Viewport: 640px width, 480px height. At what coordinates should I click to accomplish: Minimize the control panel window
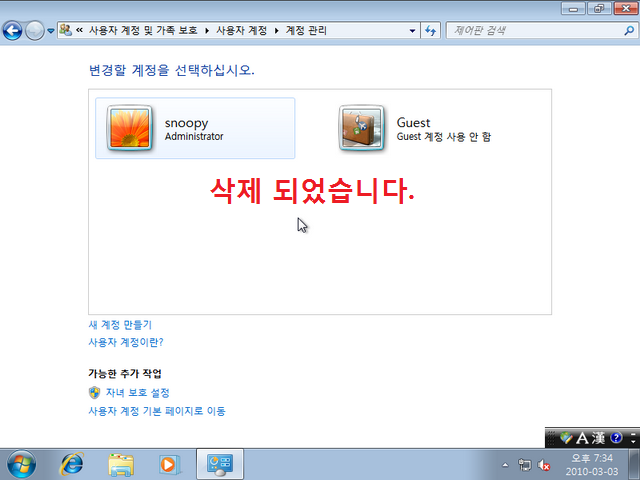573,9
